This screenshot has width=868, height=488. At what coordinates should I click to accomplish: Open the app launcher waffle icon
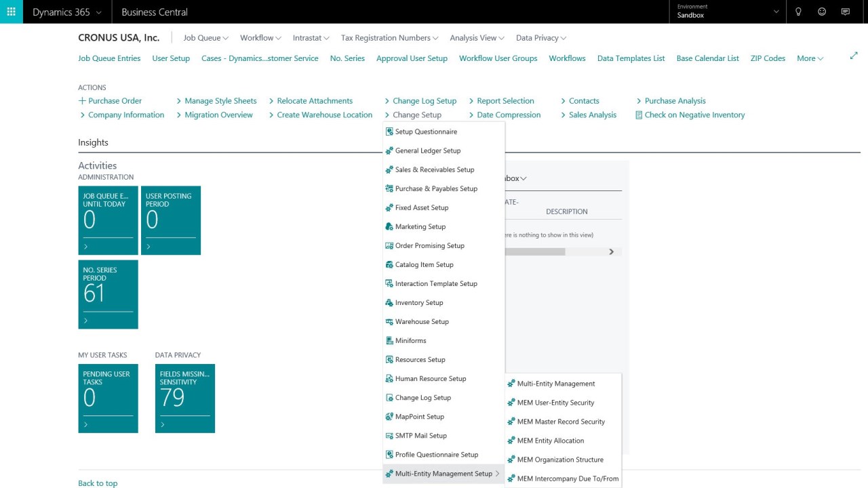point(11,12)
